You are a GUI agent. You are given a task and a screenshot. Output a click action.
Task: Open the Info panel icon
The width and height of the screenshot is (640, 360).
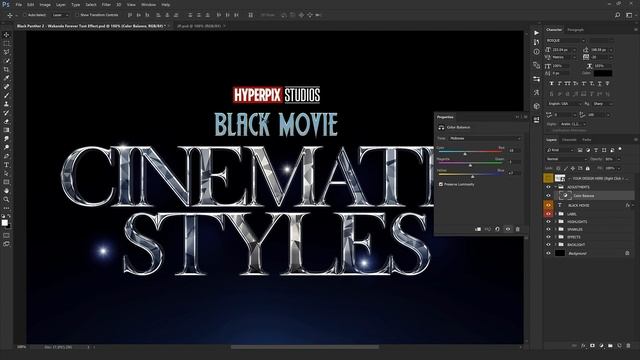536,52
